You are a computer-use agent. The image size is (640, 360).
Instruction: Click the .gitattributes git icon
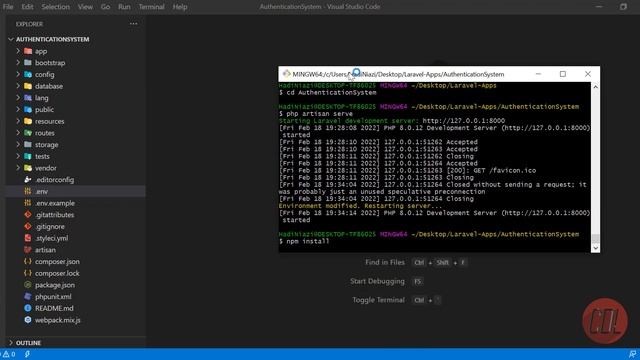(28, 215)
